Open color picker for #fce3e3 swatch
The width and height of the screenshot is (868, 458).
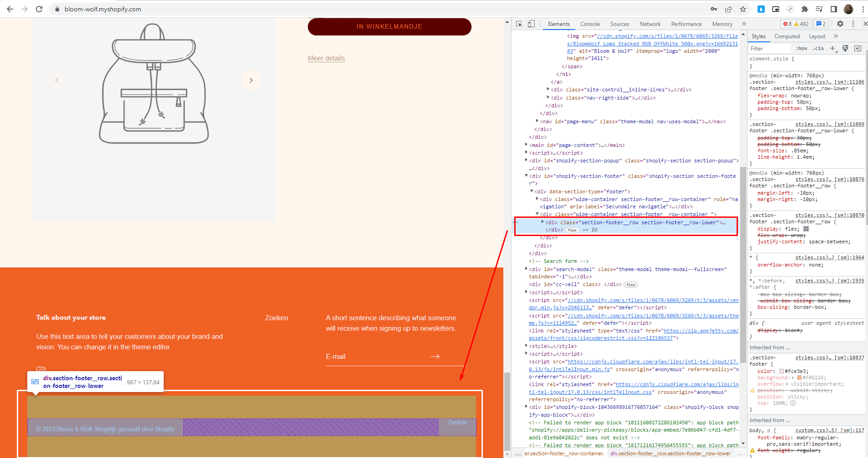782,371
